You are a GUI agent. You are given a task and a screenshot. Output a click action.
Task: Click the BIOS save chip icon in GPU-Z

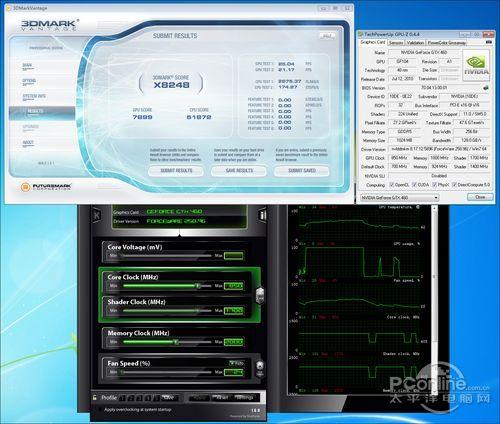[x=486, y=88]
